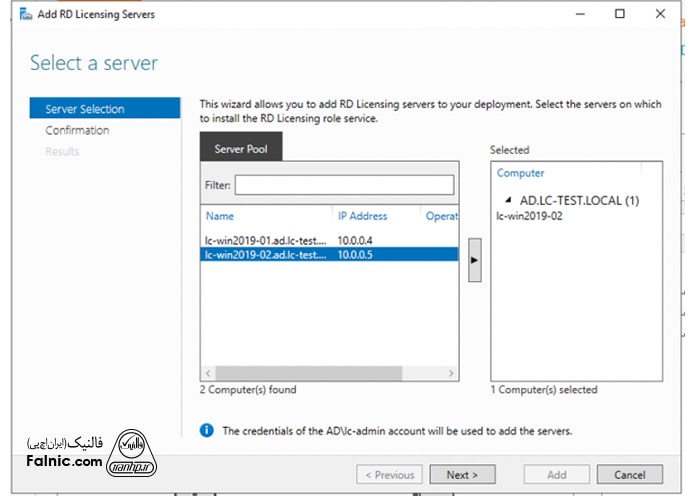Screen dimensions: 694x496
Task: Select the Server Pool tab
Action: [241, 148]
